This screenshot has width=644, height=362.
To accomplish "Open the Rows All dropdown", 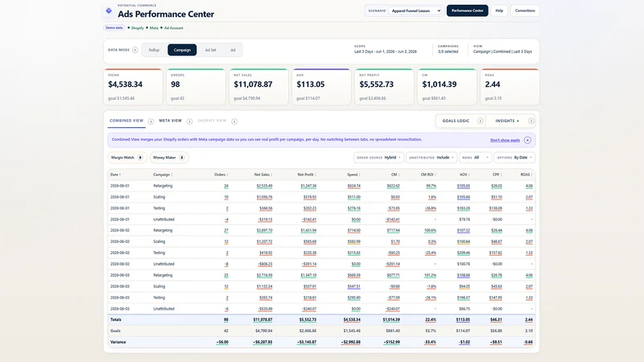I will [x=475, y=158].
